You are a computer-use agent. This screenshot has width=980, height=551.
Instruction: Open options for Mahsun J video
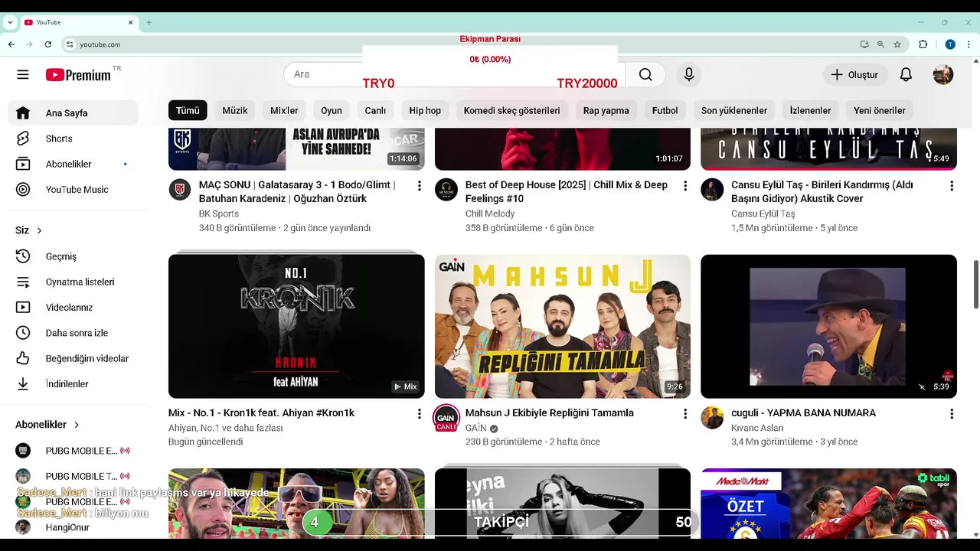pos(685,414)
